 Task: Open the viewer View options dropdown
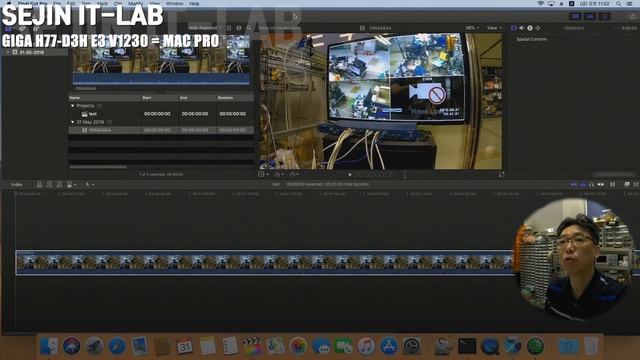(x=494, y=28)
